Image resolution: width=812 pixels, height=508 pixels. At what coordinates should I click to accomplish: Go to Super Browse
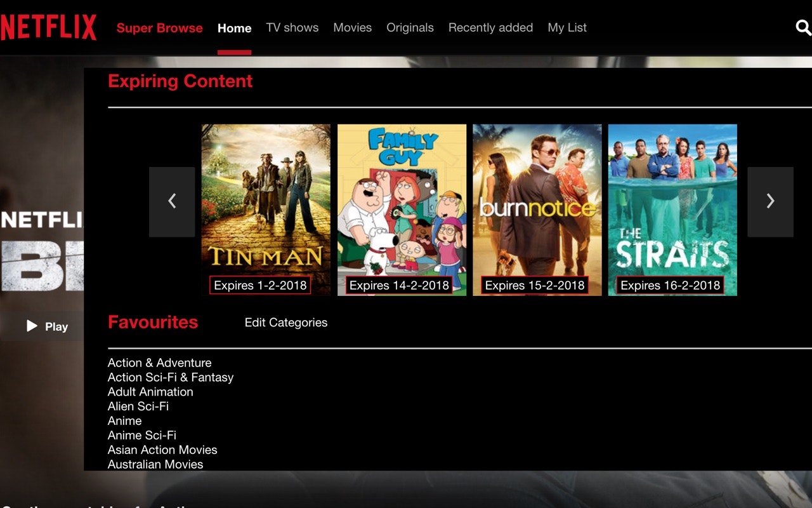(x=159, y=28)
